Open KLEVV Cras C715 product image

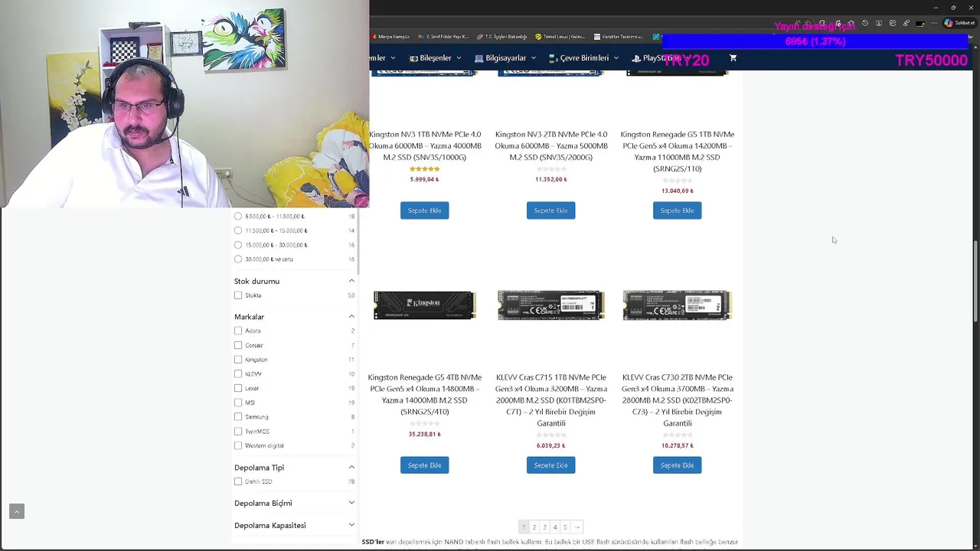click(x=551, y=305)
